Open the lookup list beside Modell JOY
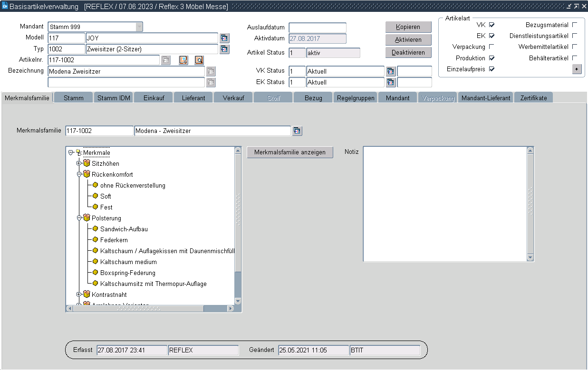 tap(224, 38)
